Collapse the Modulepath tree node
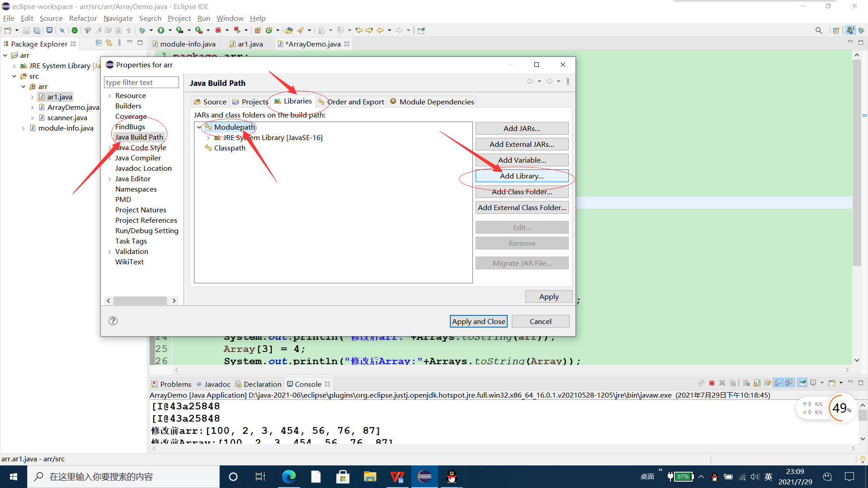 (199, 127)
